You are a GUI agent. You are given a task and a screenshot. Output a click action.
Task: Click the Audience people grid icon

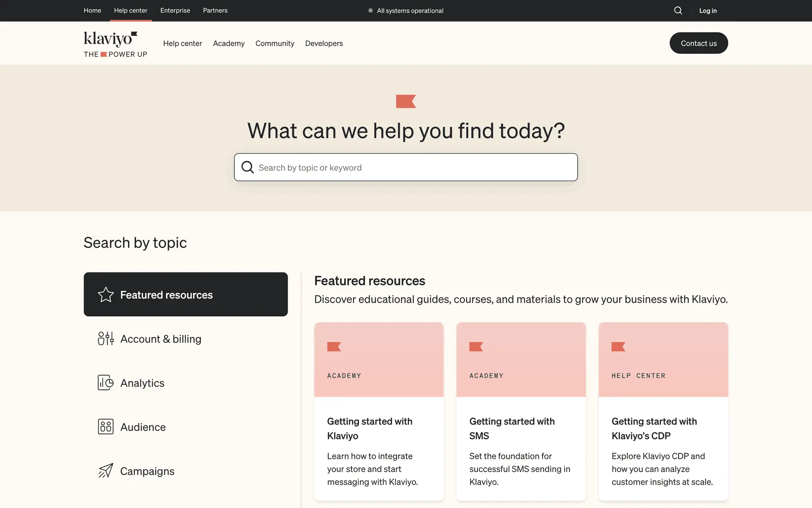click(106, 427)
